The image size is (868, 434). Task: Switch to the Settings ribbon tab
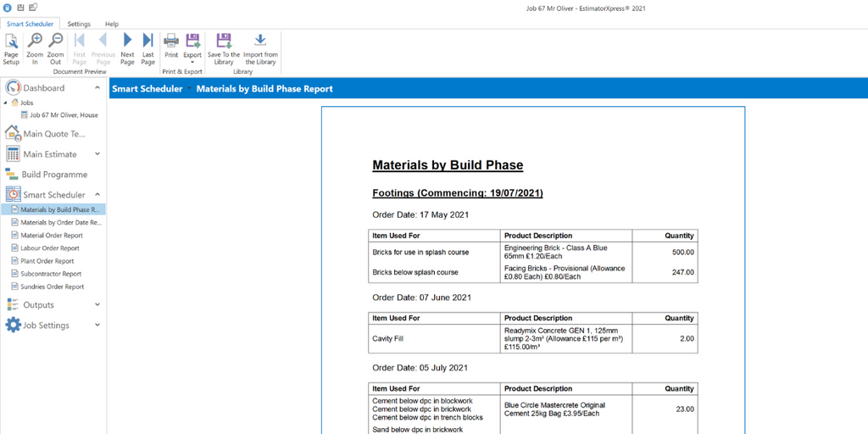(x=79, y=25)
